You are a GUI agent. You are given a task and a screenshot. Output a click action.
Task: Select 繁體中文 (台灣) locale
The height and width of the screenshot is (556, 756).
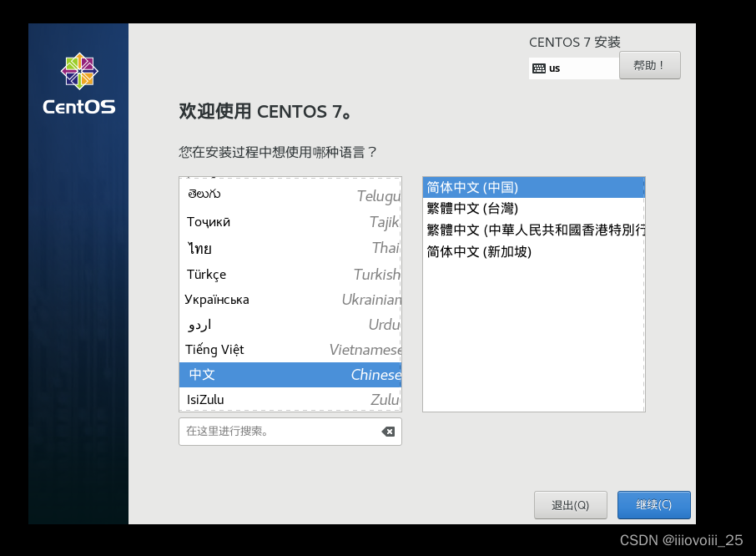click(534, 208)
